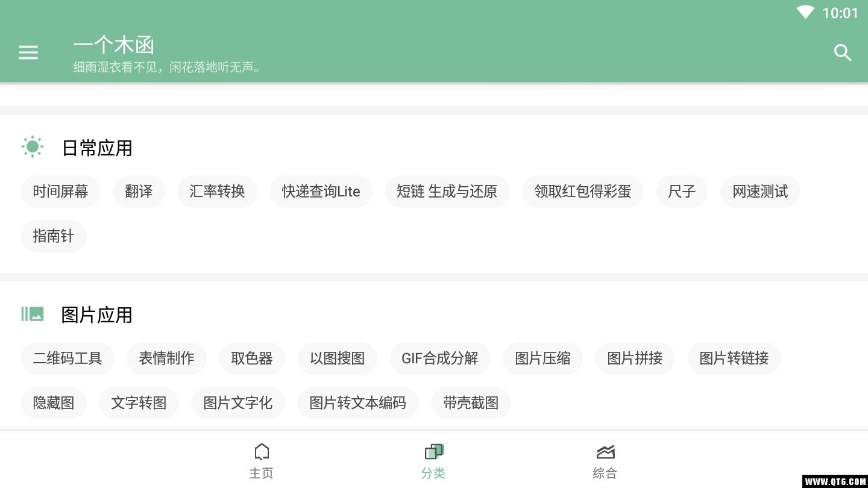868x488 pixels.
Task: Launch the 汇率转换 tool
Action: pyautogui.click(x=217, y=192)
